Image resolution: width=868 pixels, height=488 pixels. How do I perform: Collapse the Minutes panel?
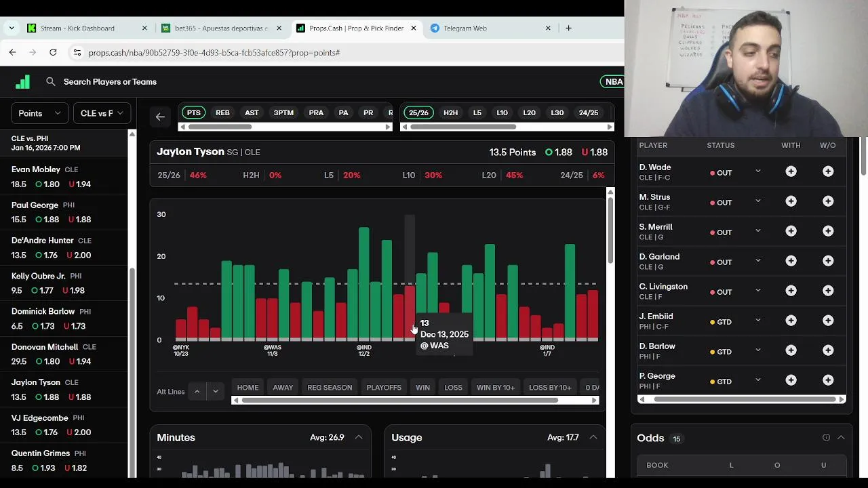click(359, 437)
